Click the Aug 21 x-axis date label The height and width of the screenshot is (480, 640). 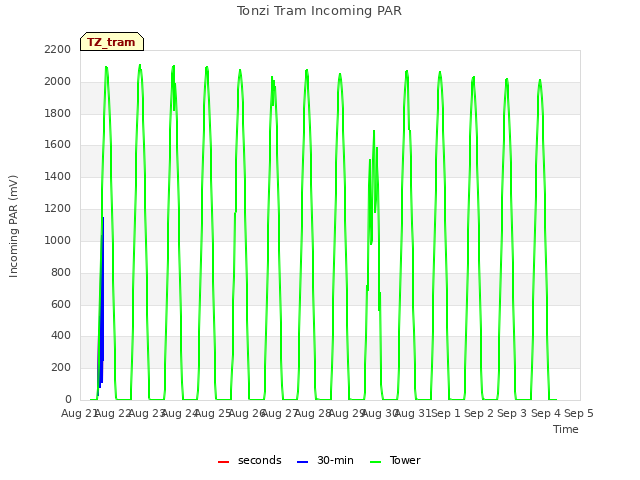pos(78,413)
